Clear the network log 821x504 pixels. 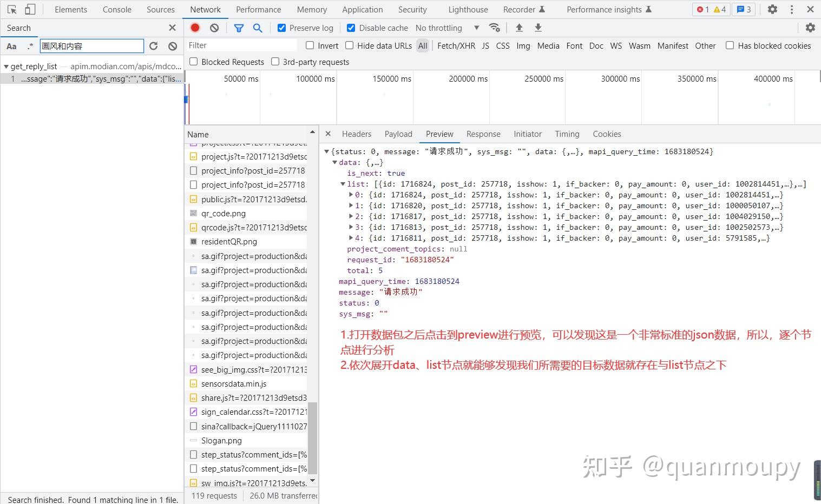click(x=215, y=28)
